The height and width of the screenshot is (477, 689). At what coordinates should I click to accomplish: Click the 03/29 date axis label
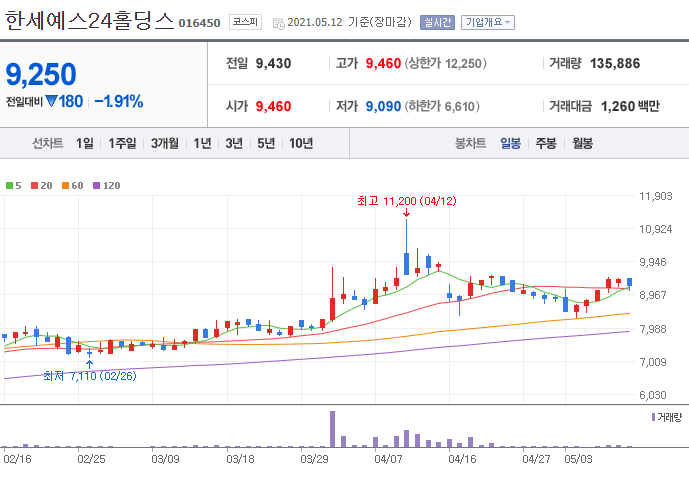click(x=314, y=459)
